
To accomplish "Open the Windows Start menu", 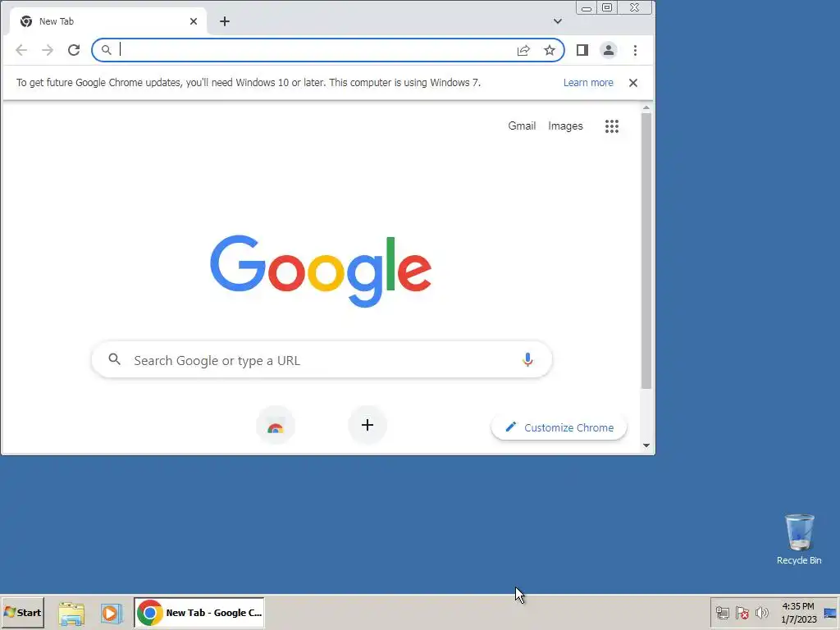I will [22, 613].
